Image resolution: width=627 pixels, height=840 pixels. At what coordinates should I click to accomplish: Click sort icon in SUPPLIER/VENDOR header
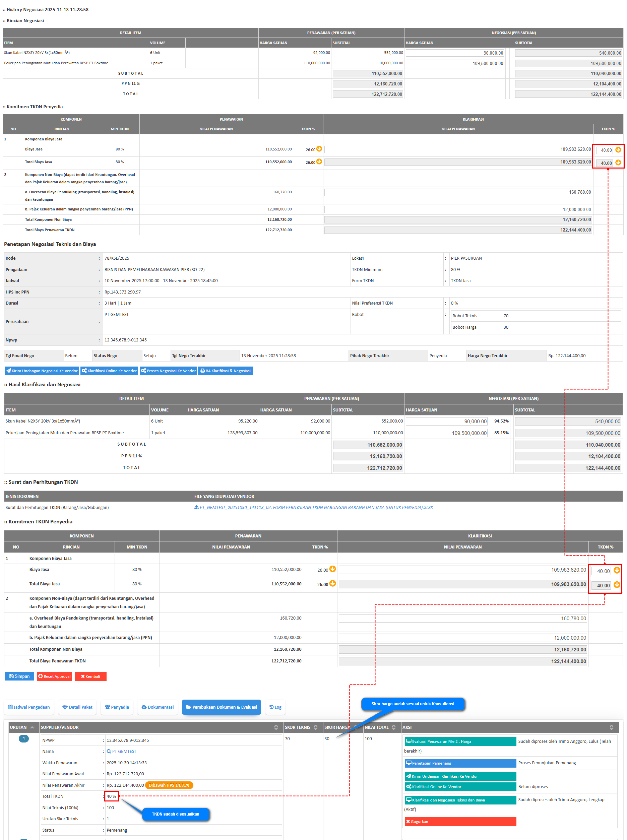[x=276, y=727]
